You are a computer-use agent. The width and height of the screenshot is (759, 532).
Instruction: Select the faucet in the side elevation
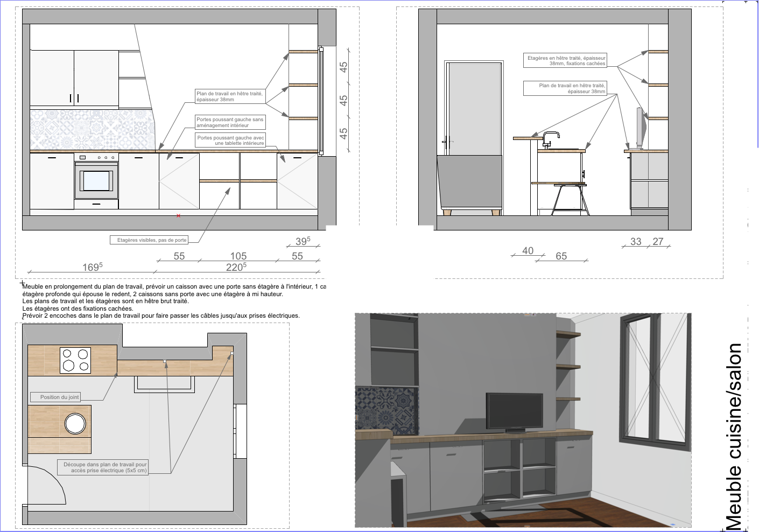[x=550, y=139]
